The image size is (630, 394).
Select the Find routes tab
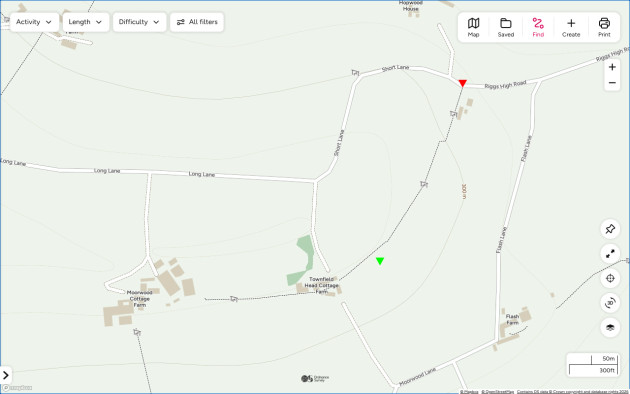pos(538,28)
